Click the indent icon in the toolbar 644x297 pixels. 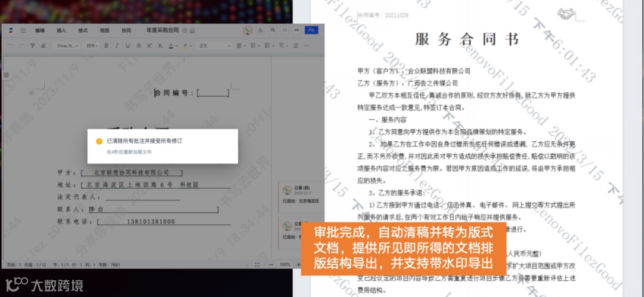click(x=296, y=45)
